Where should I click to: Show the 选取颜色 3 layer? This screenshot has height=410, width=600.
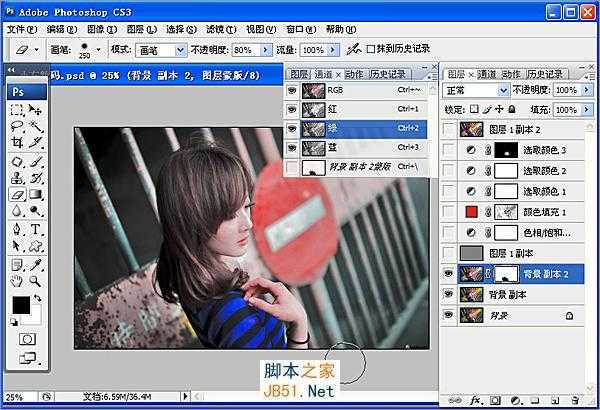pyautogui.click(x=448, y=150)
